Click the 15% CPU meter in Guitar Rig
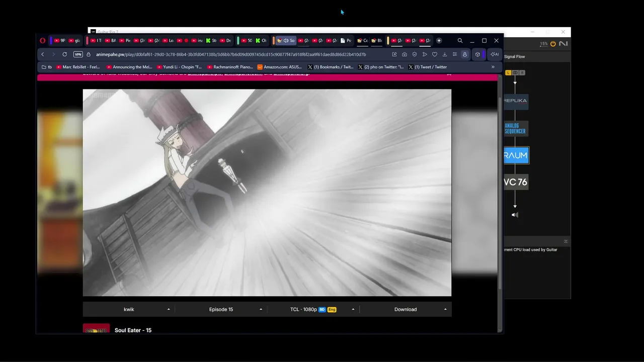The height and width of the screenshot is (362, 644). coord(544,44)
